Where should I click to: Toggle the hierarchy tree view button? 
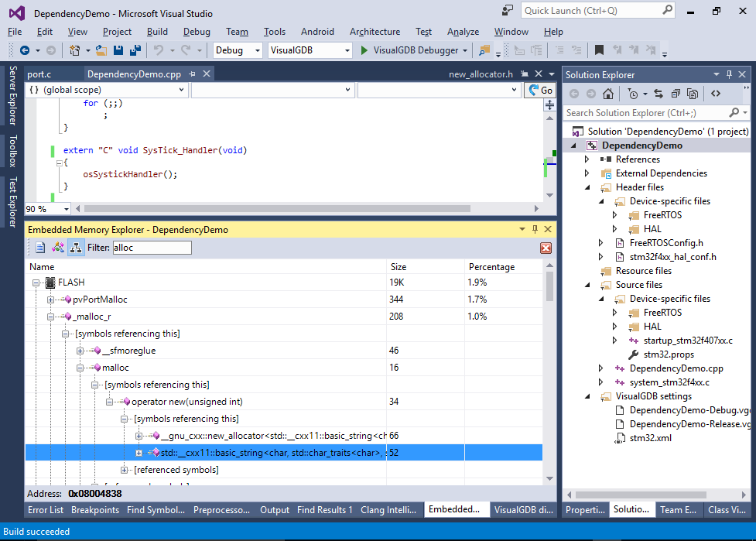pos(76,248)
